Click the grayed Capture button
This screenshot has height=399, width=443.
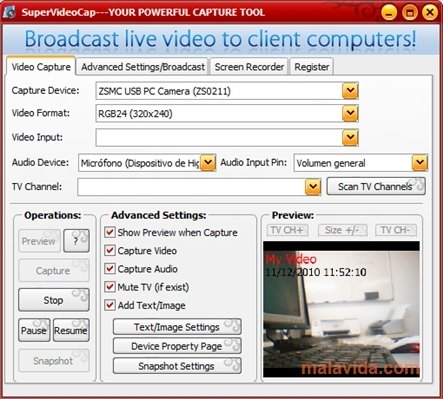(54, 270)
